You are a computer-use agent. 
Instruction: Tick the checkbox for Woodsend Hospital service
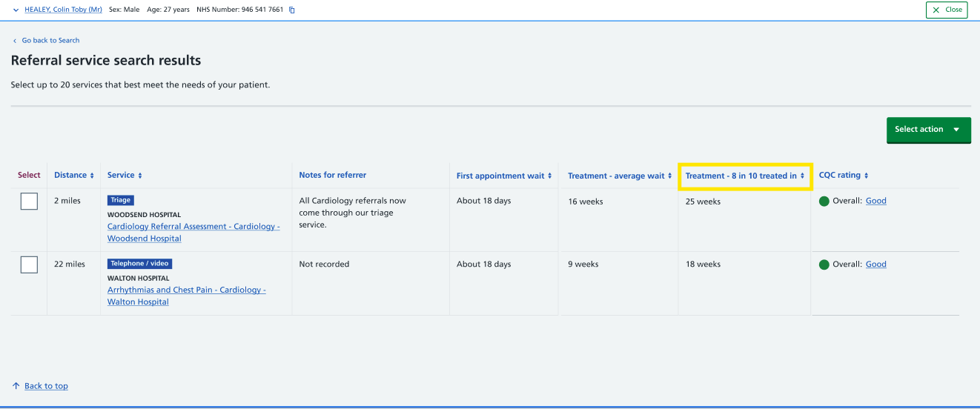[29, 201]
